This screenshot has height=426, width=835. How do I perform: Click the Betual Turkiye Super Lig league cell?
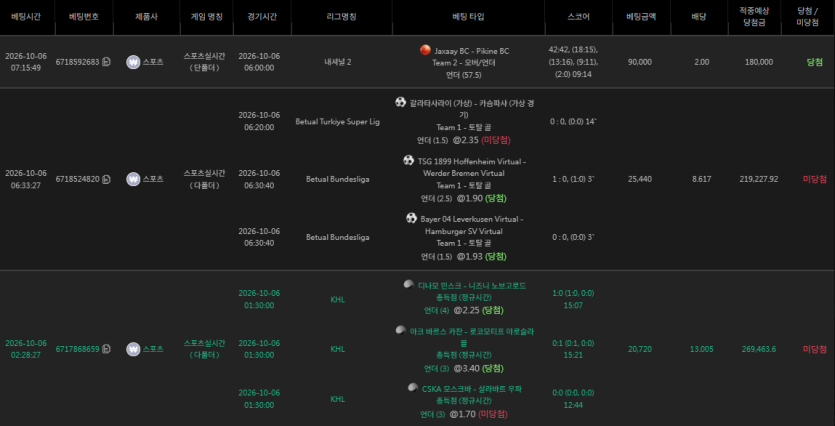[x=338, y=122]
